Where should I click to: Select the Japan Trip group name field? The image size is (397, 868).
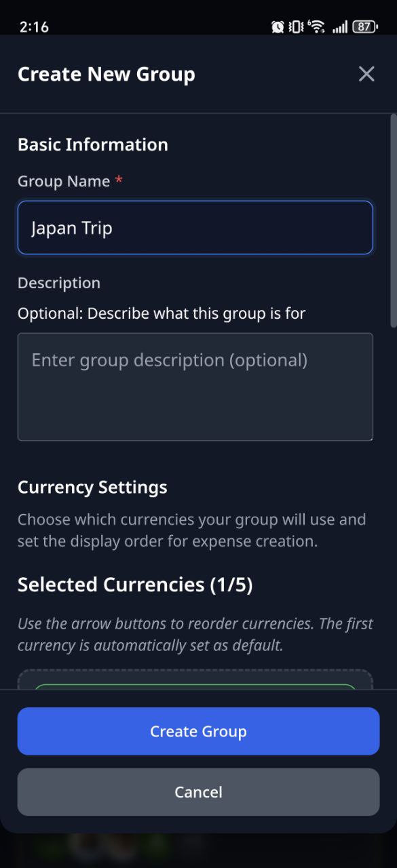[195, 228]
